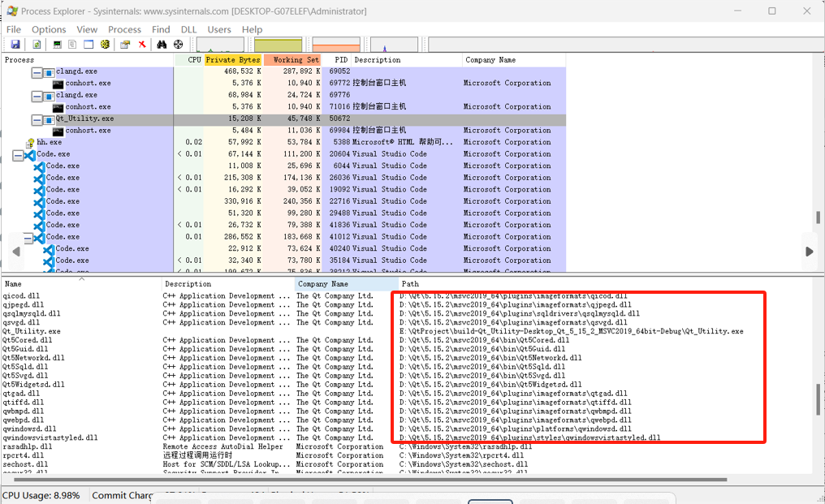Click the clangd.exe icon for PID 69052
This screenshot has height=504, width=825.
[x=49, y=72]
